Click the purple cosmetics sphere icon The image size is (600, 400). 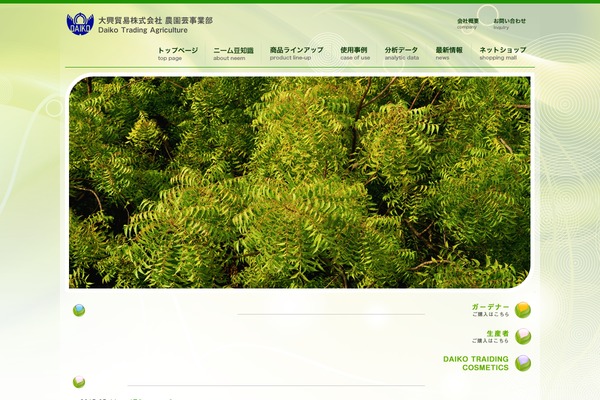pos(523,363)
